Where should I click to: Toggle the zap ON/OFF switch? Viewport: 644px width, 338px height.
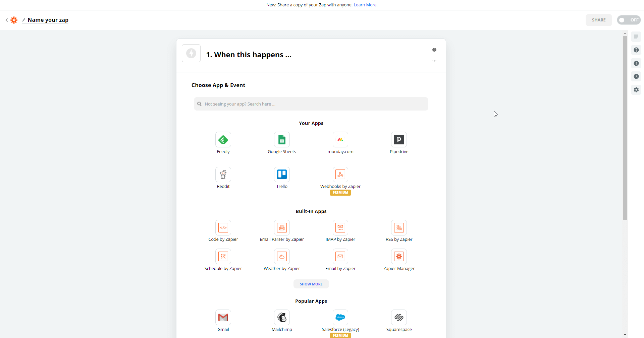pyautogui.click(x=629, y=20)
